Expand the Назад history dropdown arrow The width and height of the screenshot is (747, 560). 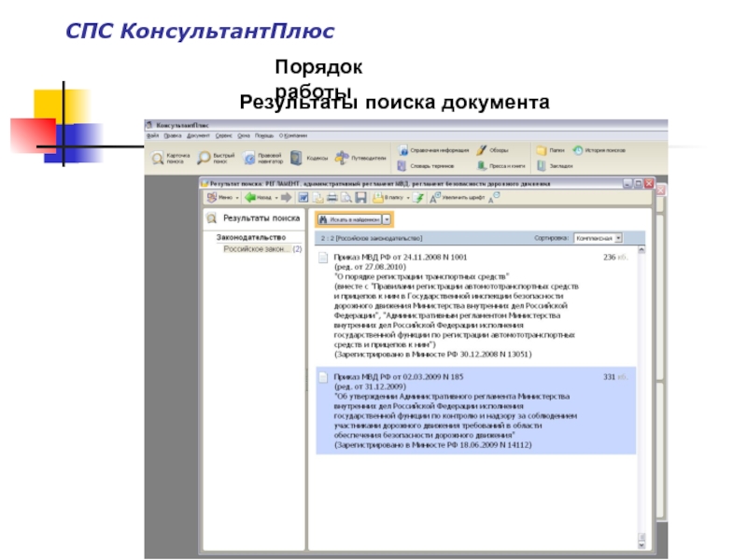coord(276,198)
